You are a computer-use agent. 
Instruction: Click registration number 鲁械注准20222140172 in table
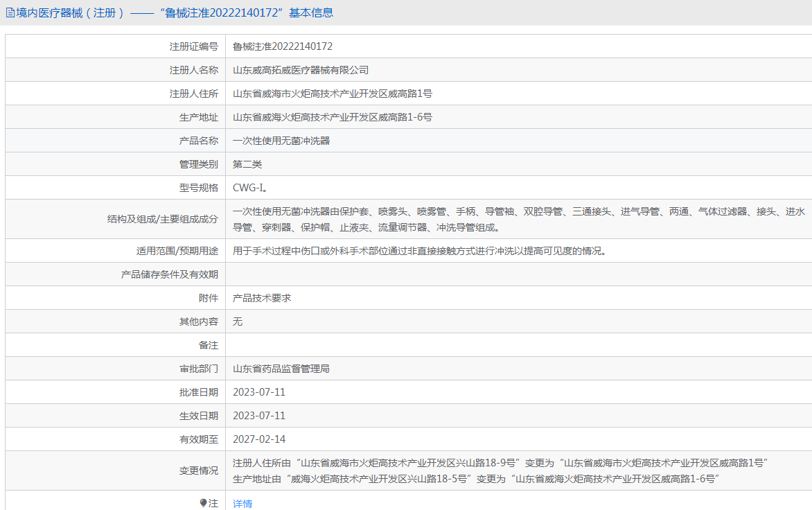tap(283, 46)
